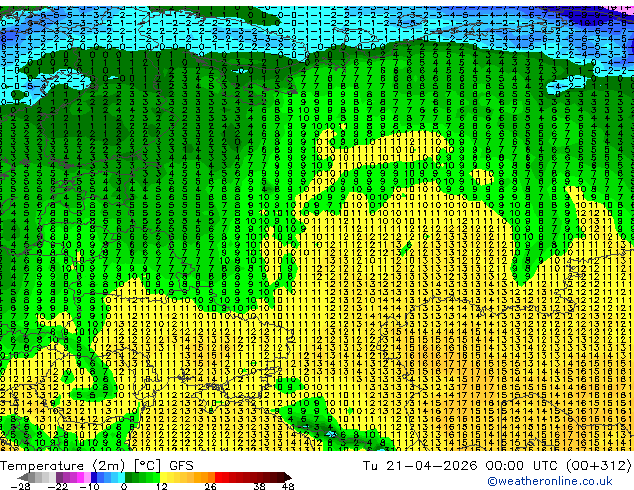
Task: Click the 'Temperature (2m) [°C] GFS' title
Action: coord(97,466)
